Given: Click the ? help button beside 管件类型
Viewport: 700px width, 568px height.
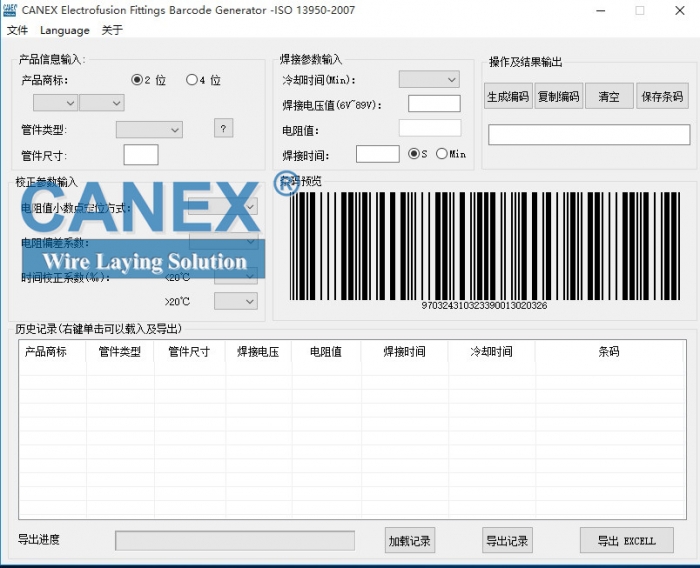Looking at the screenshot, I should (224, 129).
